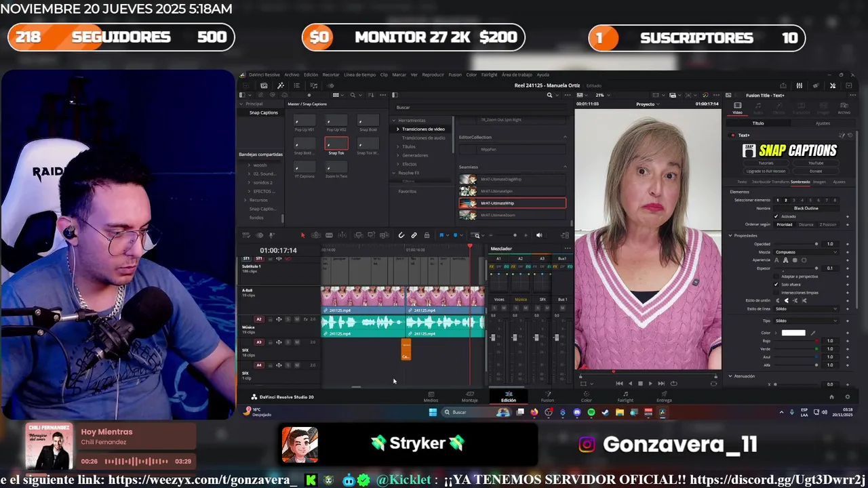Toggle the timeline snapping magnet icon
Image resolution: width=868 pixels, height=488 pixels.
coord(401,235)
